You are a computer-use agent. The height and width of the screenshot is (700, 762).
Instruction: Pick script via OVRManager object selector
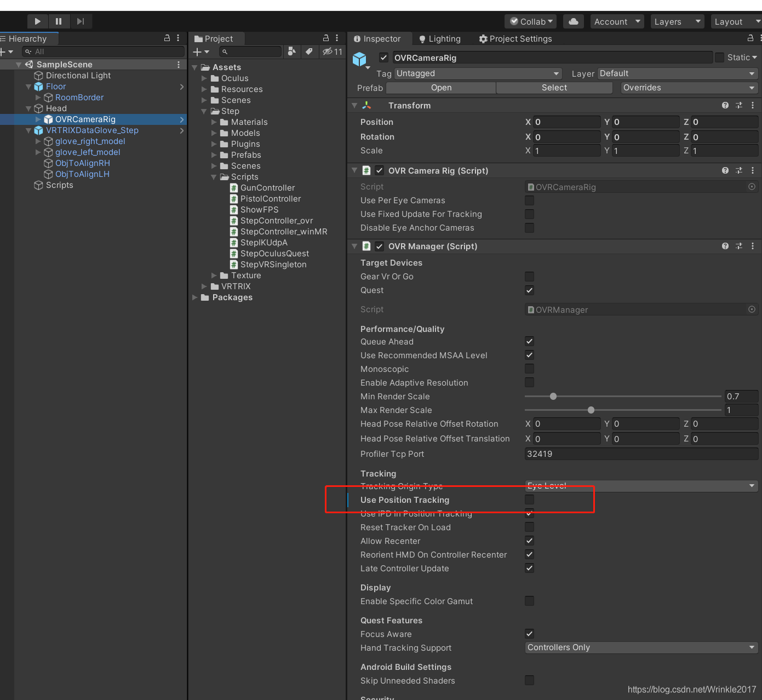752,309
